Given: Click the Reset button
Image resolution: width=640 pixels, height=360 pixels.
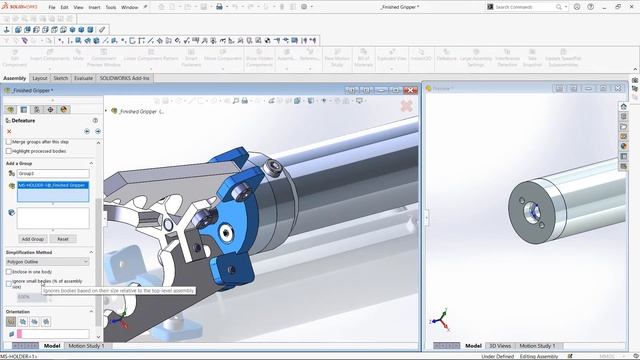Looking at the screenshot, I should pos(63,239).
